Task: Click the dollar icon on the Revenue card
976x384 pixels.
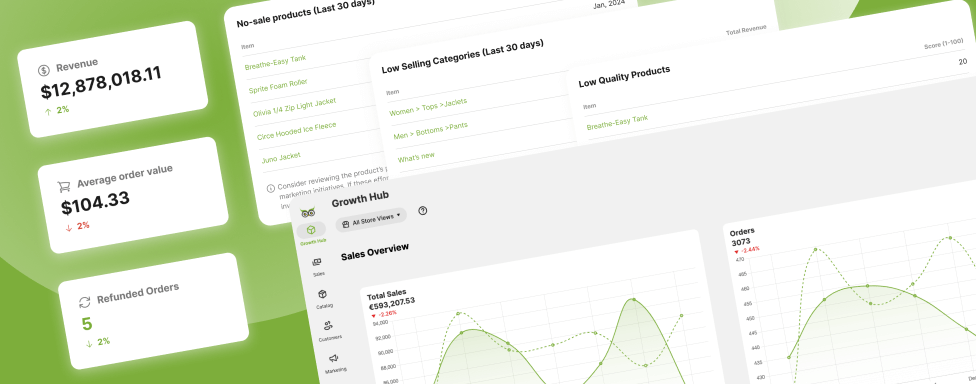Action: point(44,70)
